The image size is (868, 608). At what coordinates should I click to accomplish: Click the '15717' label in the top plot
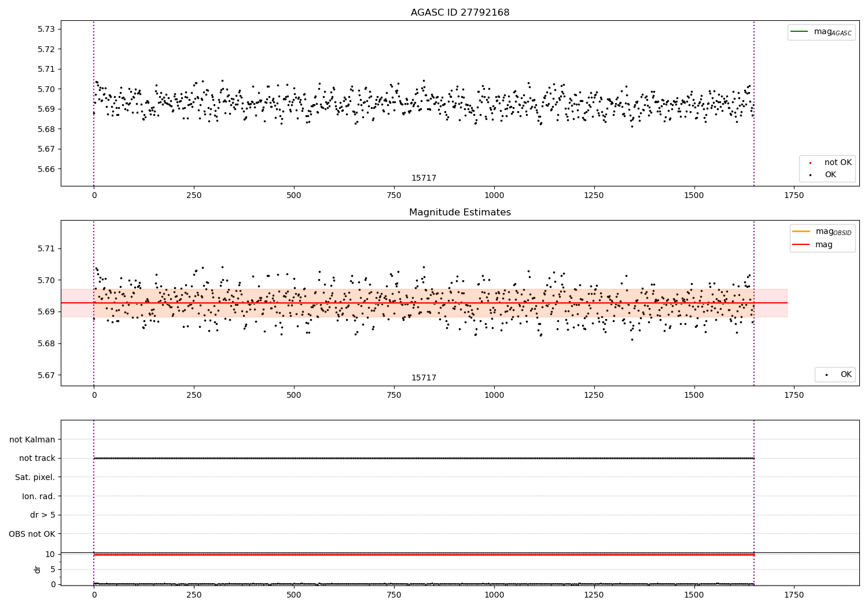tap(424, 178)
